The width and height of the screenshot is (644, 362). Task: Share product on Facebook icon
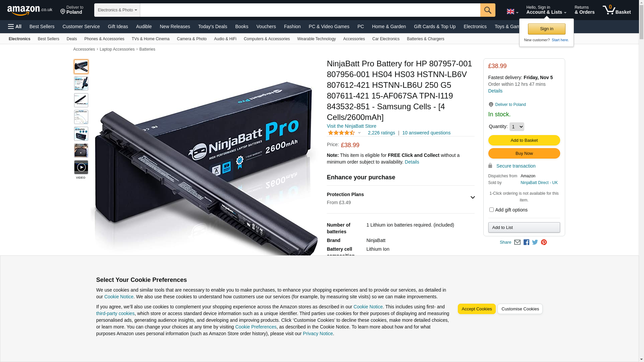click(526, 242)
